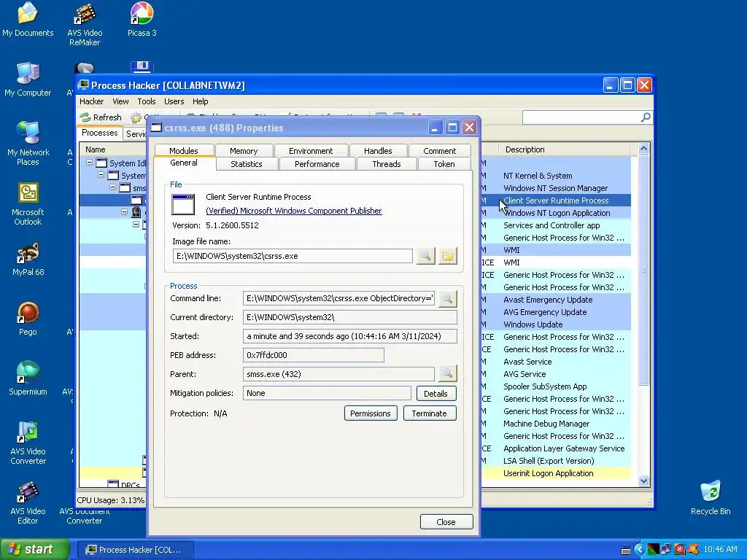Open My Network Places desktop icon
The width and height of the screenshot is (747, 560).
pyautogui.click(x=28, y=144)
